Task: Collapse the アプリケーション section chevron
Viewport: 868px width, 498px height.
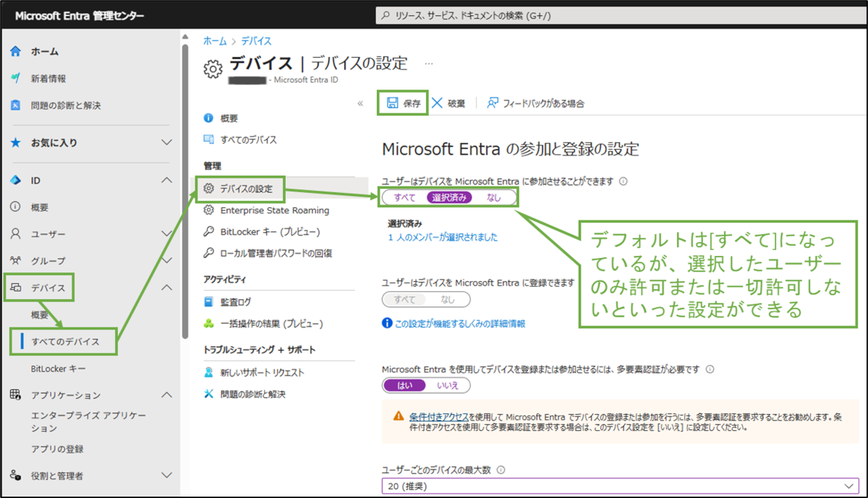Action: tap(166, 395)
